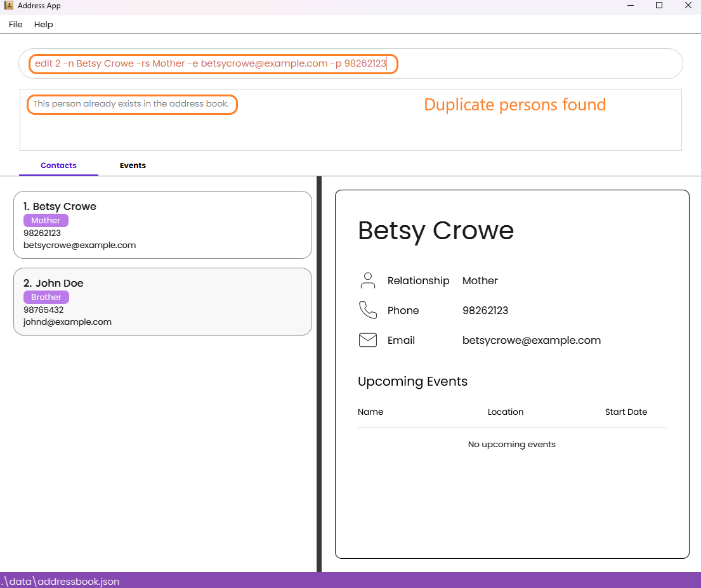Click the Start Date column header
Viewport: 701px width, 588px height.
click(626, 412)
